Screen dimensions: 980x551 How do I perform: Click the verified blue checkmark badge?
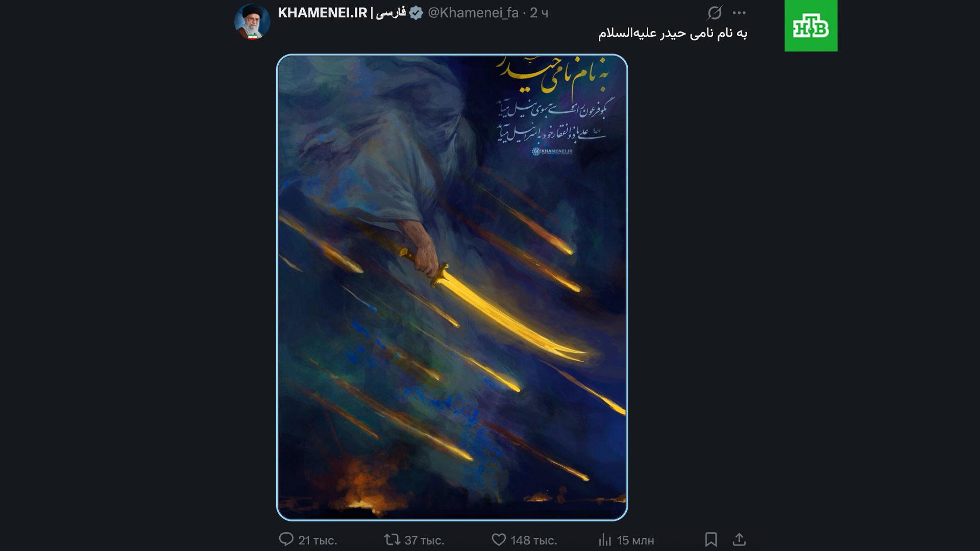coord(416,13)
